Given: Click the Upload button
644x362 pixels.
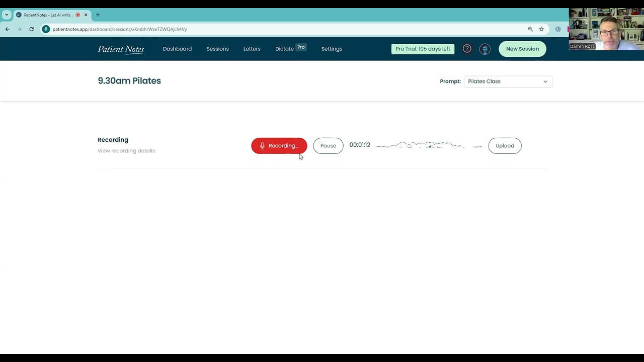Looking at the screenshot, I should [x=505, y=145].
